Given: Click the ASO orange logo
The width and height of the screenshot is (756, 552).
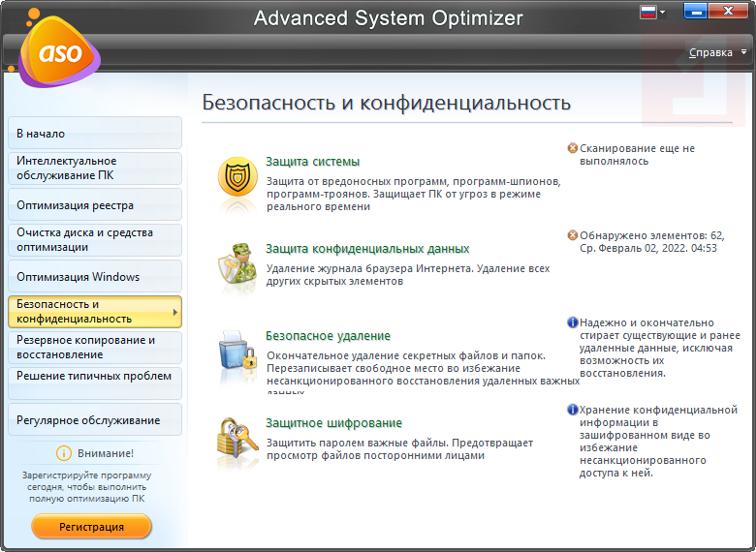Looking at the screenshot, I should [x=59, y=51].
